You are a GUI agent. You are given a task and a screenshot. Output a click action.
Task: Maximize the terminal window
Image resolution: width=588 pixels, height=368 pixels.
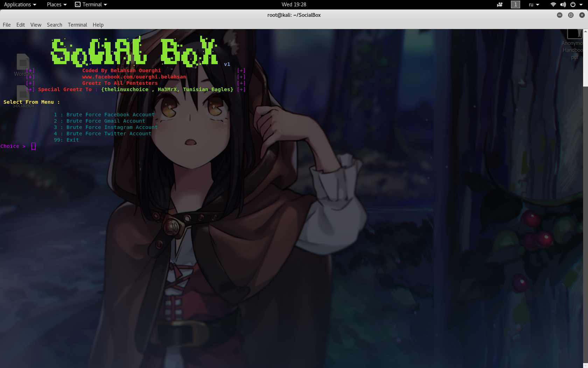tap(571, 15)
